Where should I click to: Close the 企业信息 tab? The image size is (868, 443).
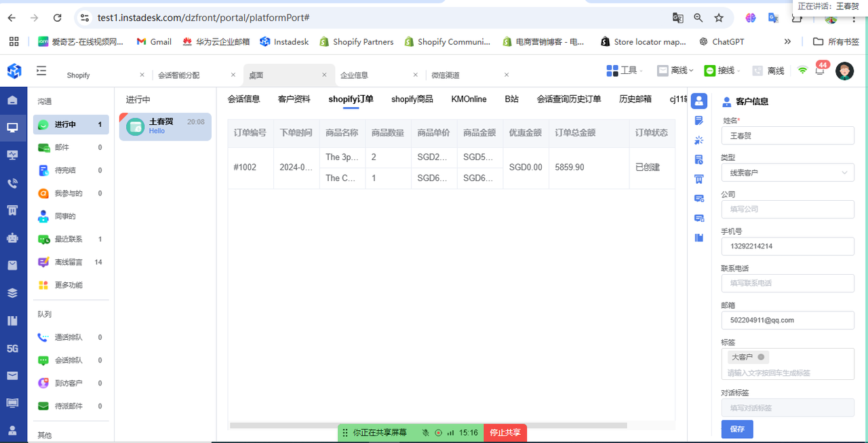pos(415,75)
